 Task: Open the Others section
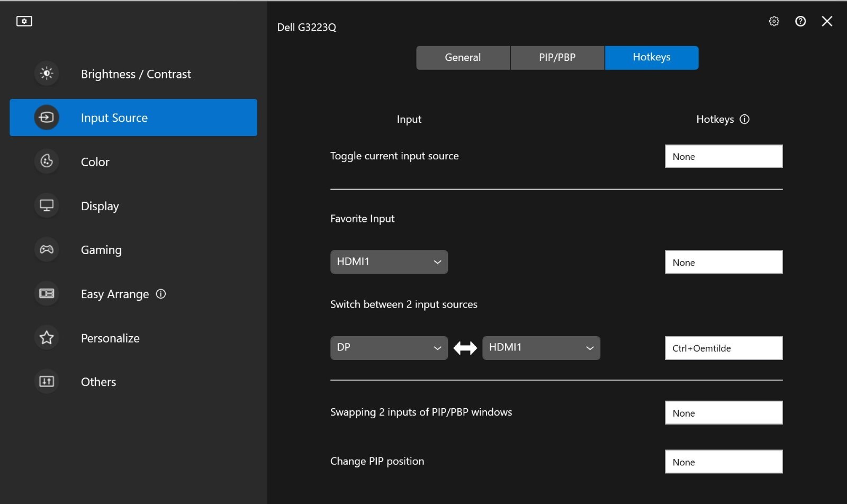point(133,382)
